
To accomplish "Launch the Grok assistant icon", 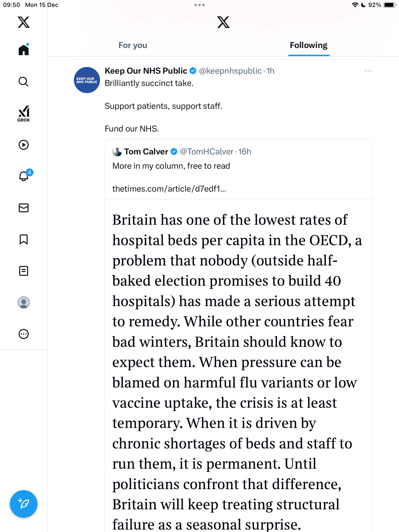I will click(x=24, y=114).
